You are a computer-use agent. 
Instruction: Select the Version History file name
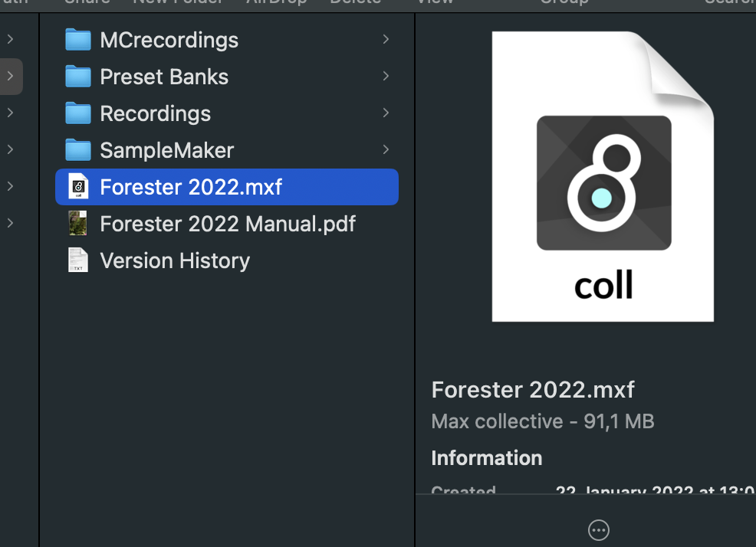[175, 260]
